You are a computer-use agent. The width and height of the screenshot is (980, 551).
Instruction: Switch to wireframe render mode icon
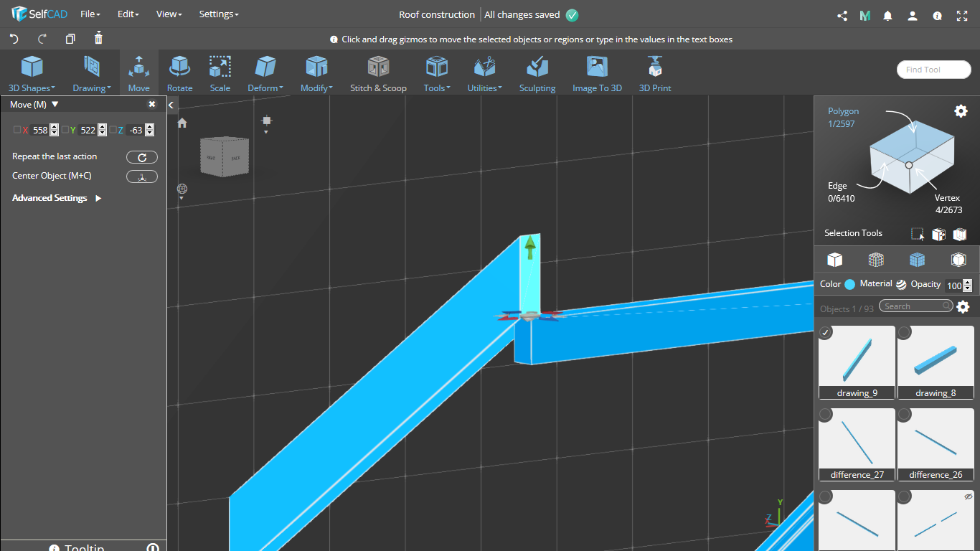[876, 260]
